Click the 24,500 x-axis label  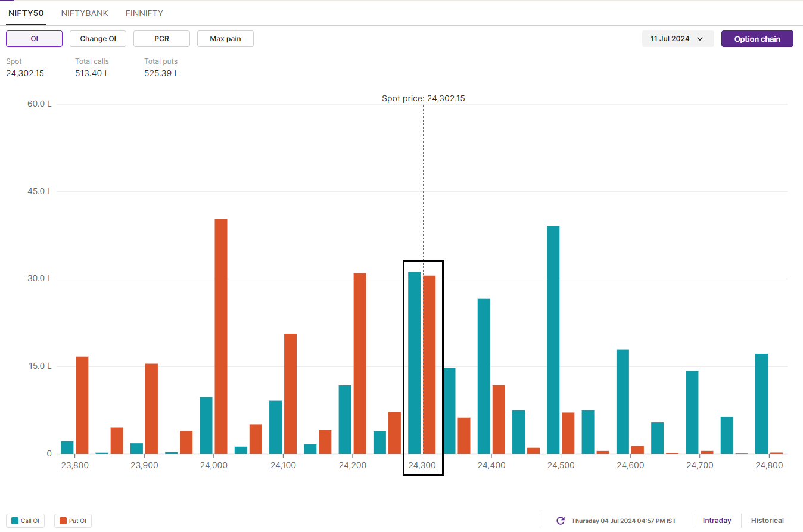tap(561, 465)
